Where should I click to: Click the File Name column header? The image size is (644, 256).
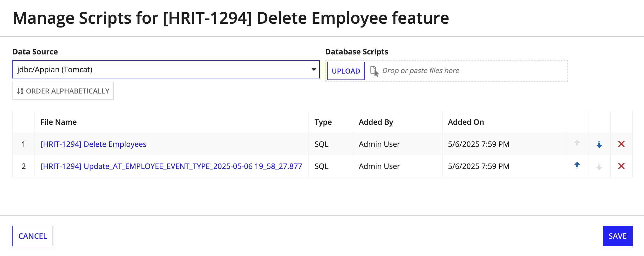click(x=59, y=122)
